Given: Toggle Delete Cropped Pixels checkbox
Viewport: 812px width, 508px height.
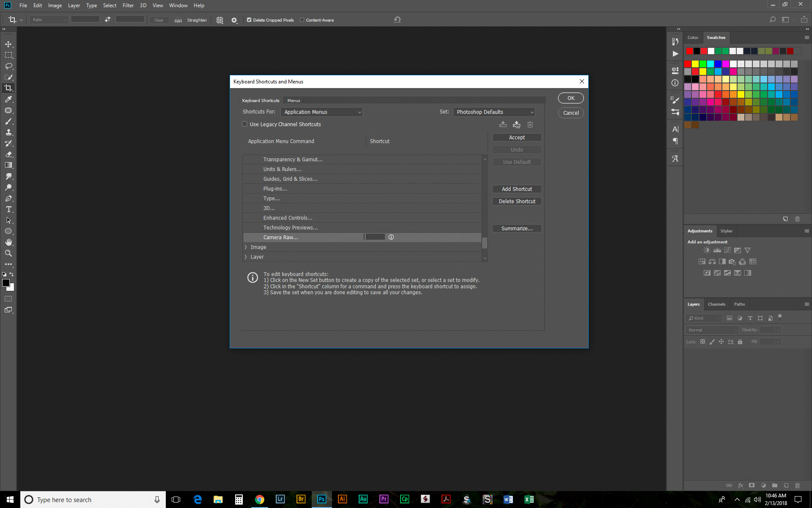Looking at the screenshot, I should pyautogui.click(x=249, y=20).
